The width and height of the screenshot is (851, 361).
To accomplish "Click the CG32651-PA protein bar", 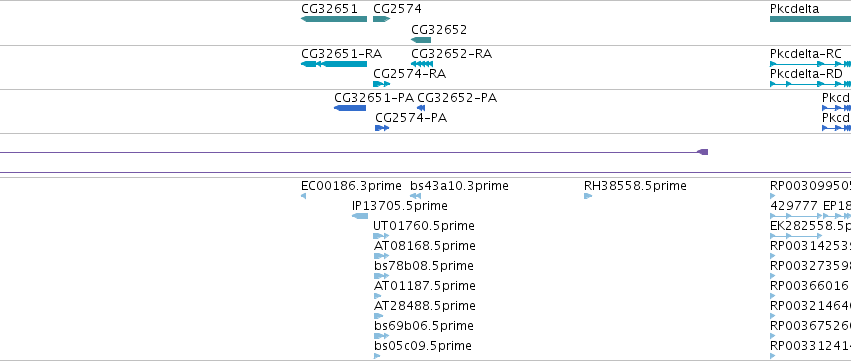I will (x=350, y=108).
